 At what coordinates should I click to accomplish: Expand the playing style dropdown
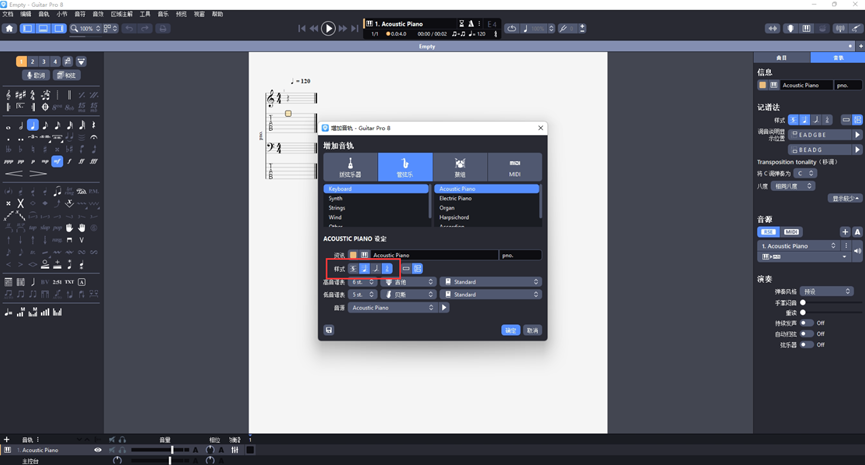tap(826, 292)
